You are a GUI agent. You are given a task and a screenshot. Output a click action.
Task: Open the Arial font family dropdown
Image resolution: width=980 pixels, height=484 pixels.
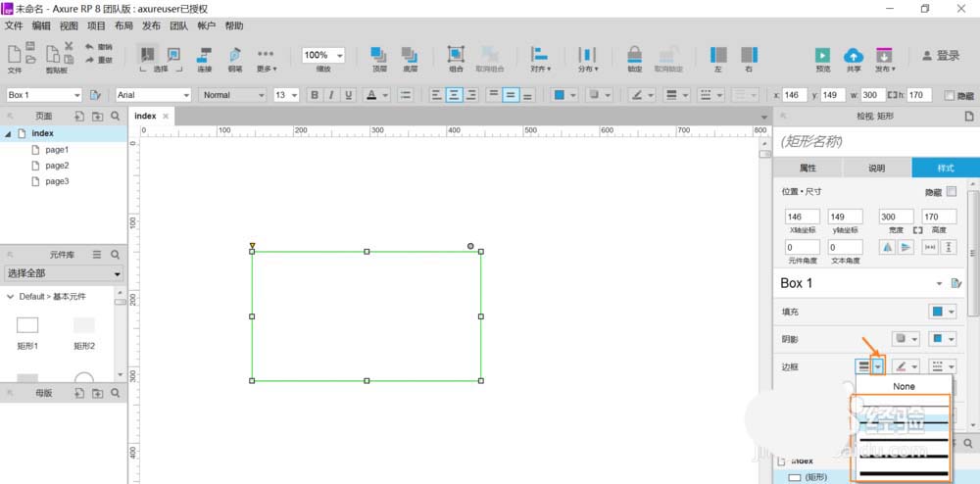click(153, 95)
